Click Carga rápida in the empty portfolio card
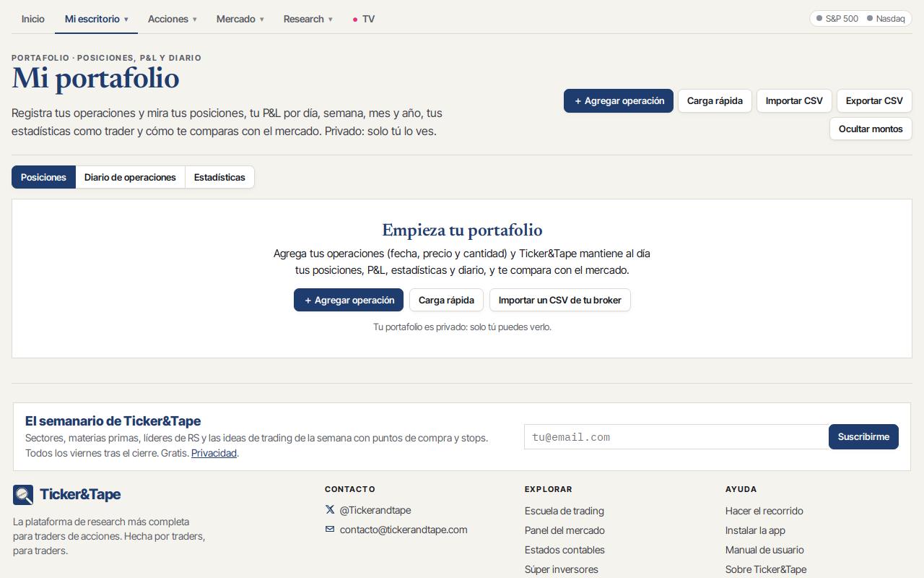This screenshot has width=924, height=578. [x=446, y=300]
